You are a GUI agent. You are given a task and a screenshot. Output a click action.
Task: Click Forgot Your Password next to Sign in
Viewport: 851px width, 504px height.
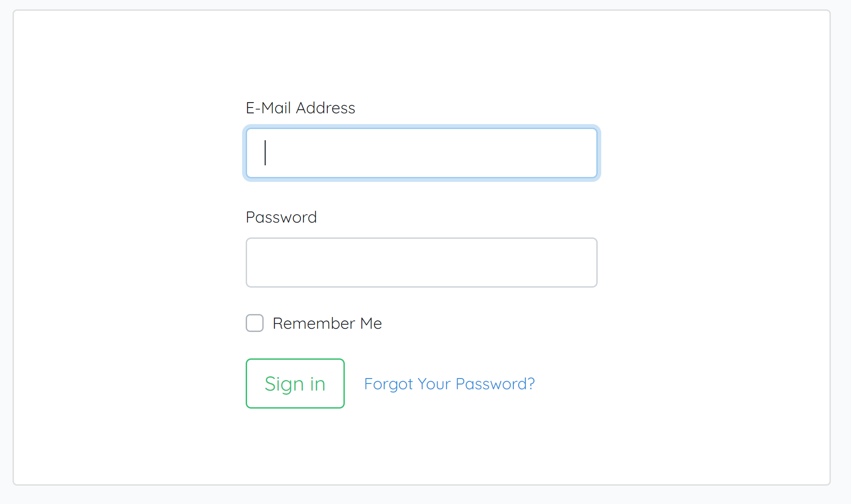(449, 384)
